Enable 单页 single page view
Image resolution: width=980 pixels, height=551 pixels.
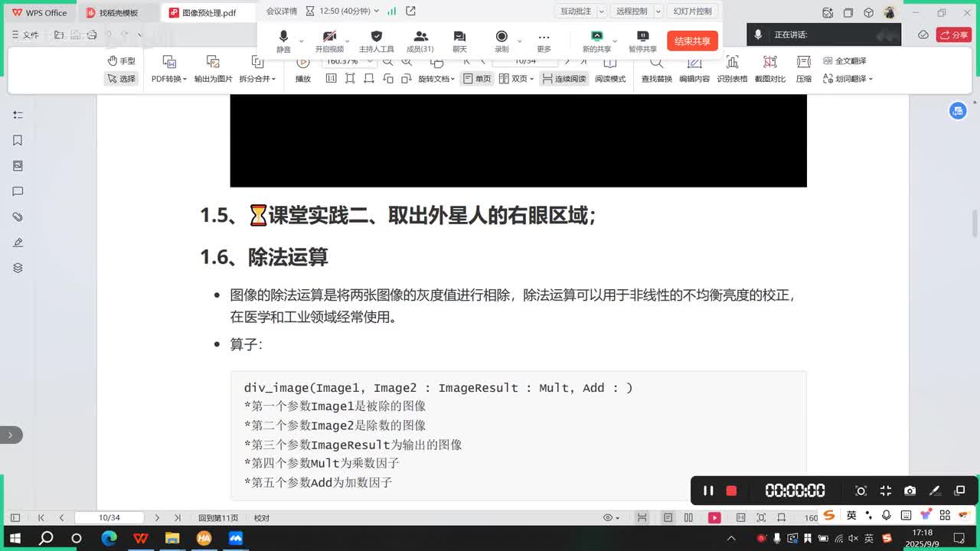477,79
